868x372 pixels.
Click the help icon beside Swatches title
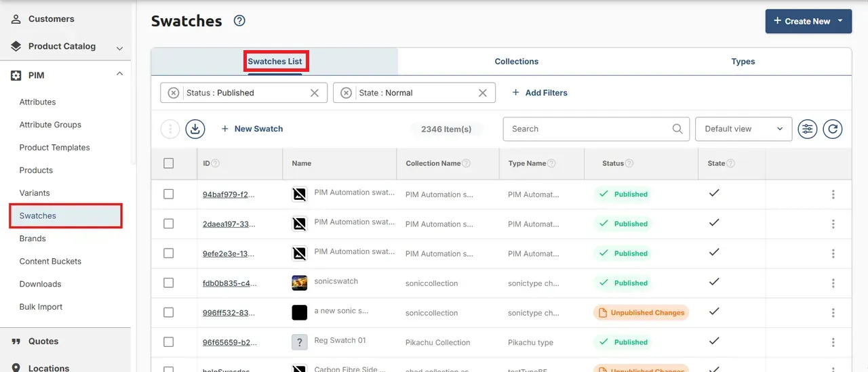coord(239,21)
